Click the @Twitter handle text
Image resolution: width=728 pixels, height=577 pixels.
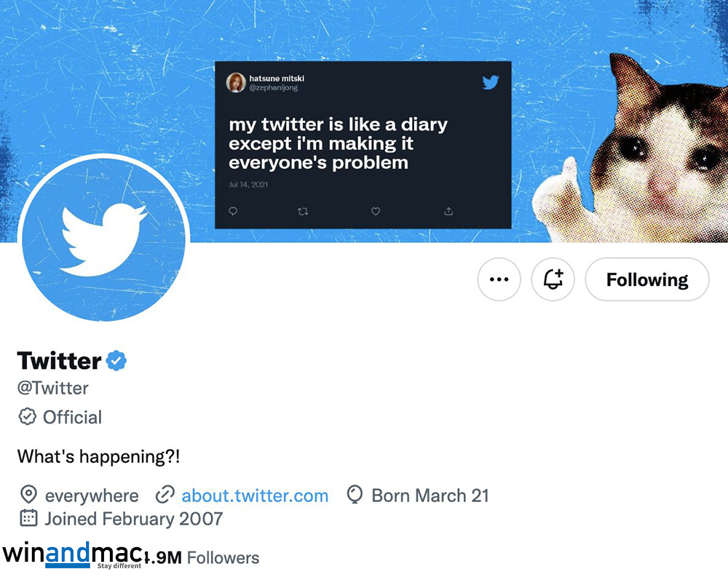(53, 388)
